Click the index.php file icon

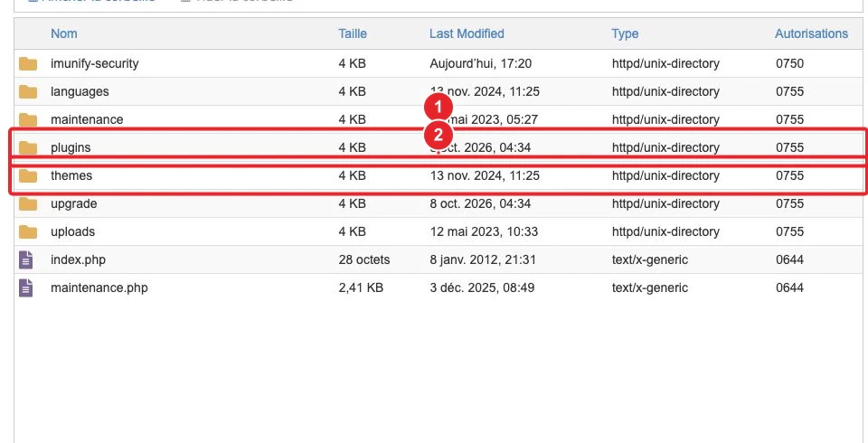[26, 259]
